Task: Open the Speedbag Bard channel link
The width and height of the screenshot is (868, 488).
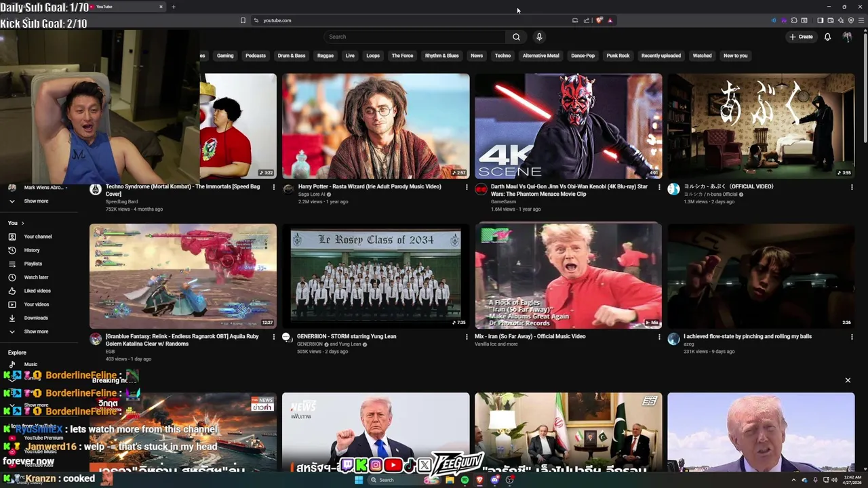Action: (x=121, y=202)
